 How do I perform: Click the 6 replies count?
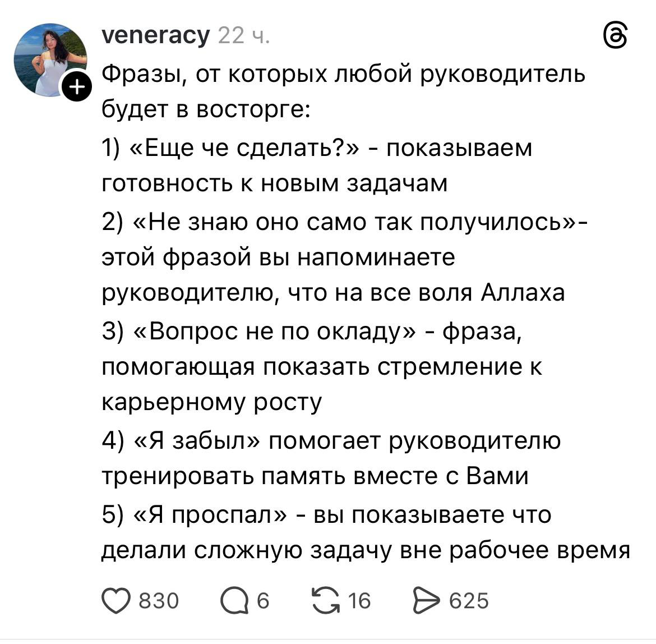click(x=263, y=601)
